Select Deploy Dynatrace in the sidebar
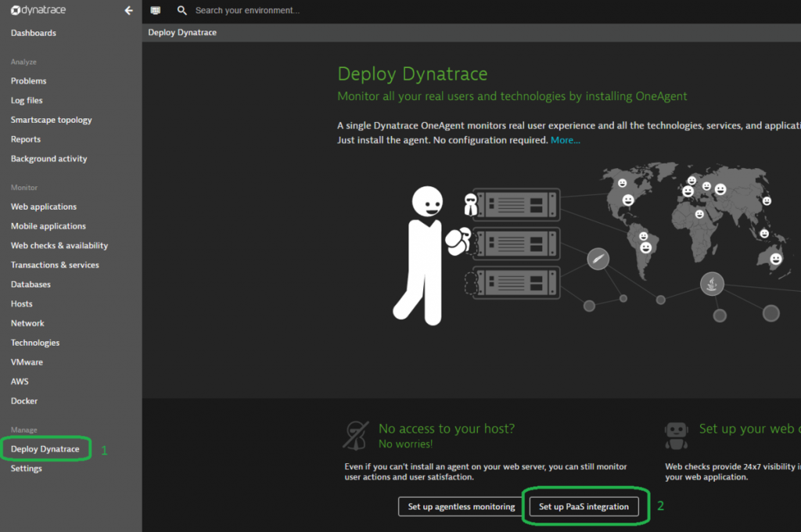The height and width of the screenshot is (532, 801). [45, 449]
